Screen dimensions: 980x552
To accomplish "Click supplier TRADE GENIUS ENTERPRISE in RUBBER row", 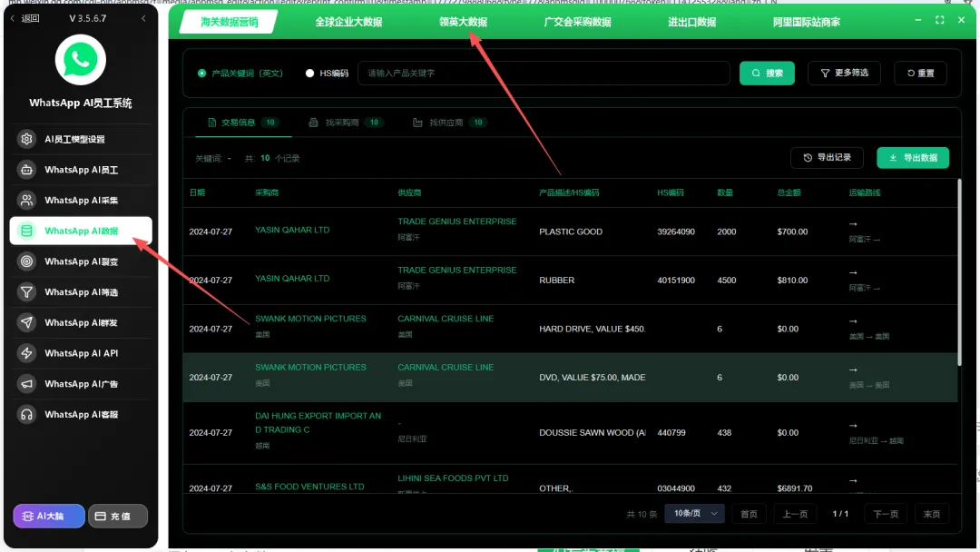I will (x=456, y=270).
